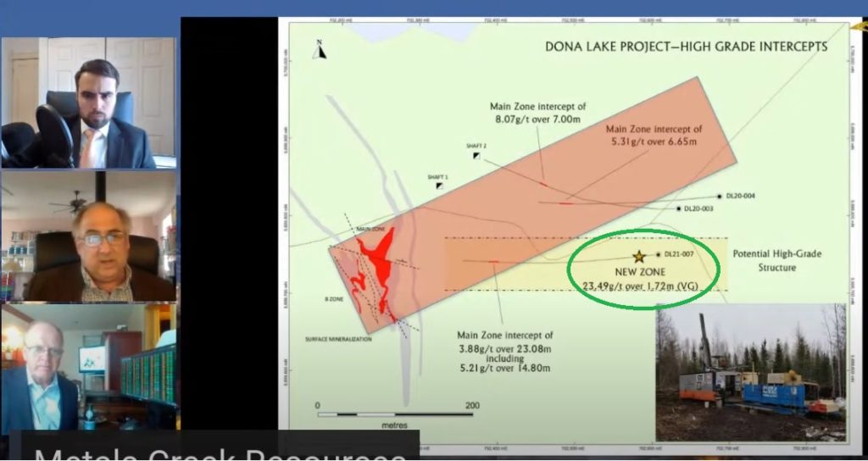Click the 'metres' scale unit label

point(395,425)
